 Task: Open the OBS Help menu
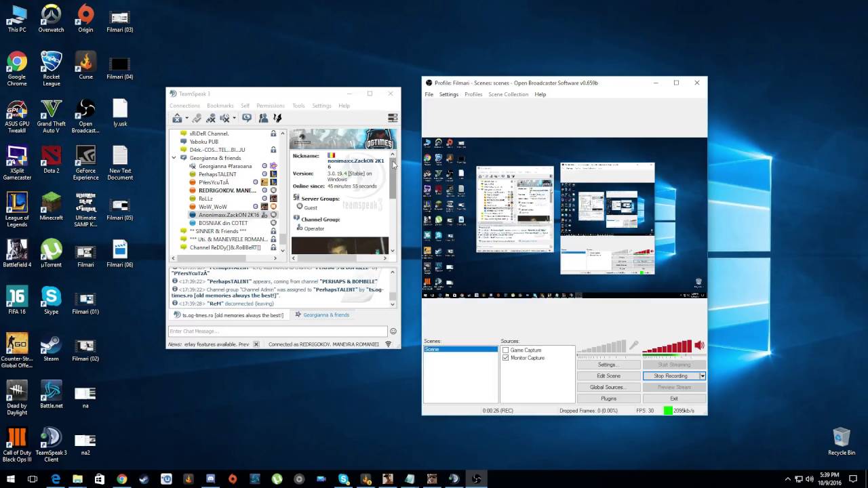(x=540, y=94)
